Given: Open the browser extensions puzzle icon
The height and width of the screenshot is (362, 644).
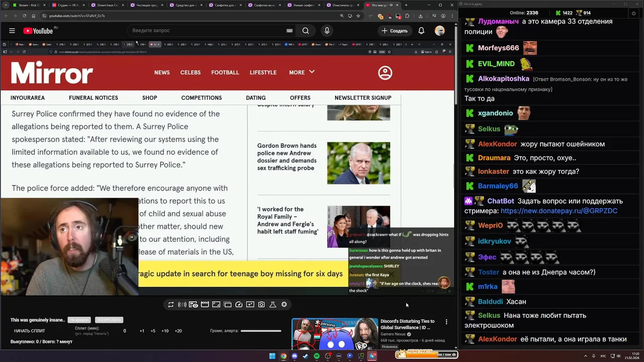Looking at the screenshot, I should (407, 16).
